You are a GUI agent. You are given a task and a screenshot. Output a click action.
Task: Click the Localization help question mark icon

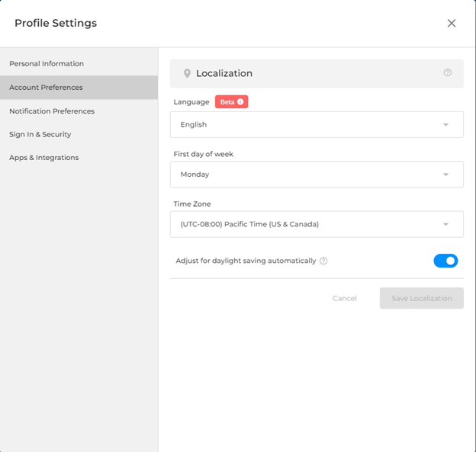pyautogui.click(x=447, y=72)
